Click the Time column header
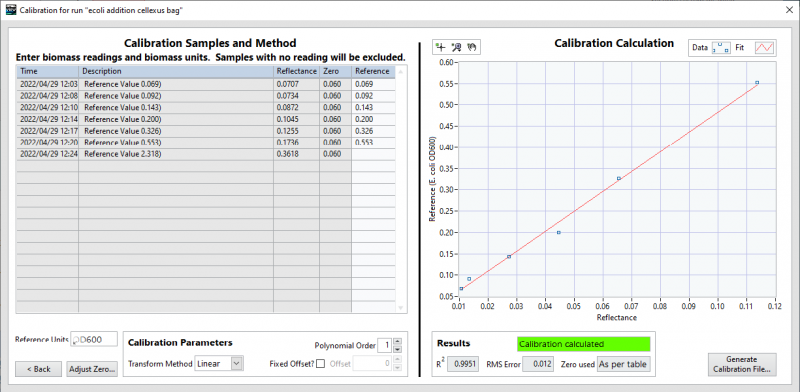 coord(47,71)
